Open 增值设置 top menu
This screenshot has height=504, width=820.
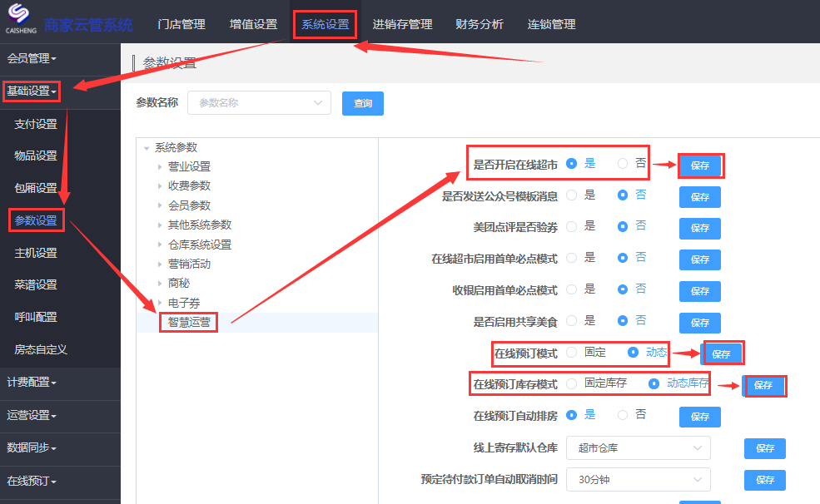click(x=253, y=25)
